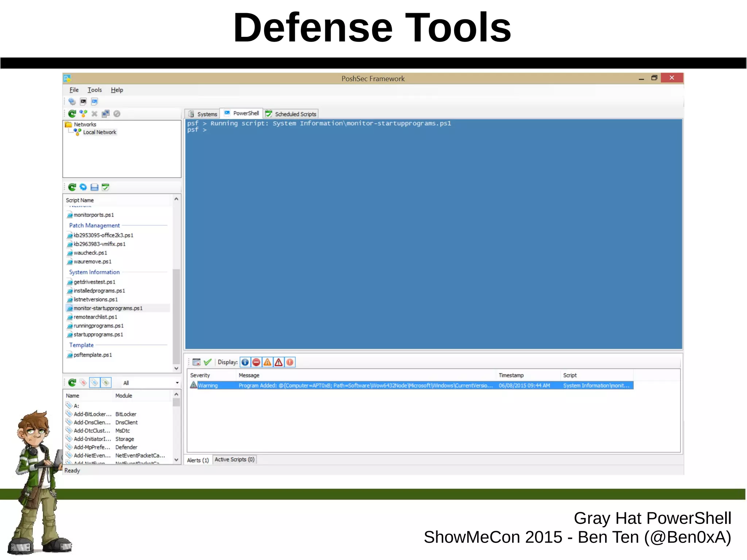Click the warning triangle icon in the alert row
Viewport: 747px width, 560px height.
point(194,385)
